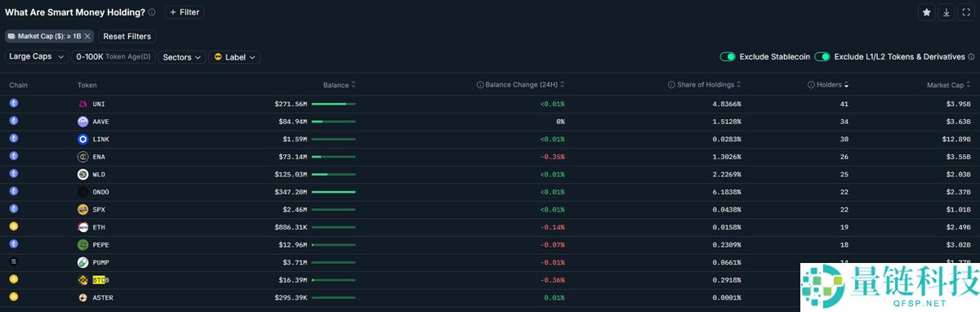Sort by Balance Change (24H) column
The height and width of the screenshot is (312, 980).
coord(524,85)
